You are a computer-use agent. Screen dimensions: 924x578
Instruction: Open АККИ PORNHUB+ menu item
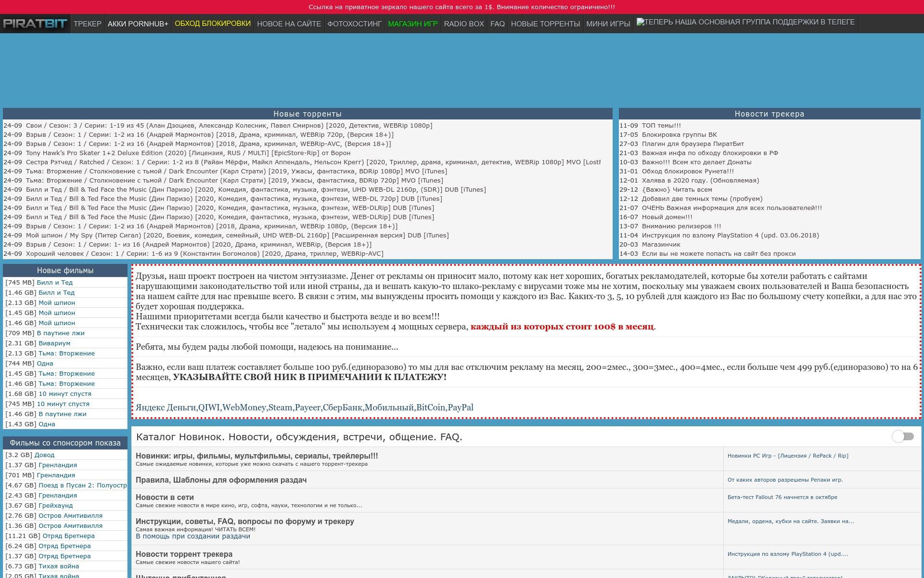(x=138, y=24)
